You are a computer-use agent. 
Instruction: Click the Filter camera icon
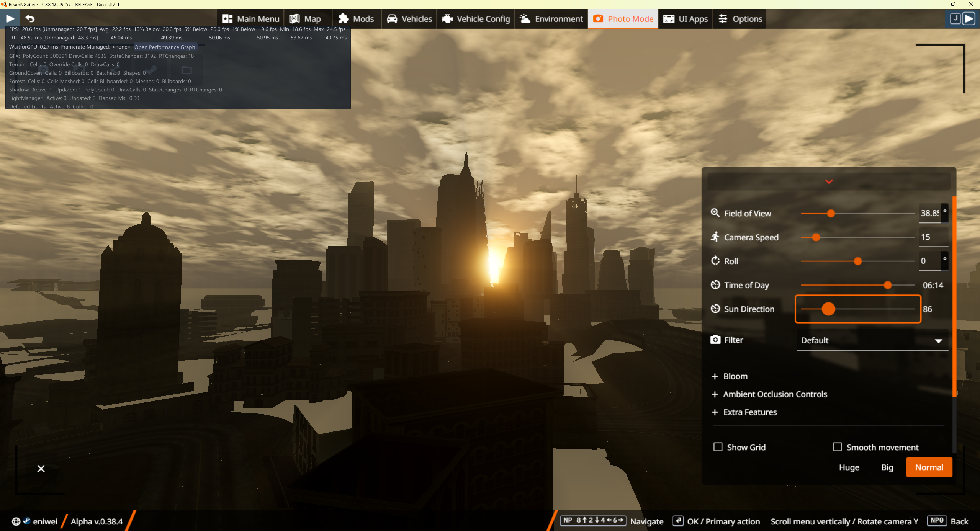point(715,340)
